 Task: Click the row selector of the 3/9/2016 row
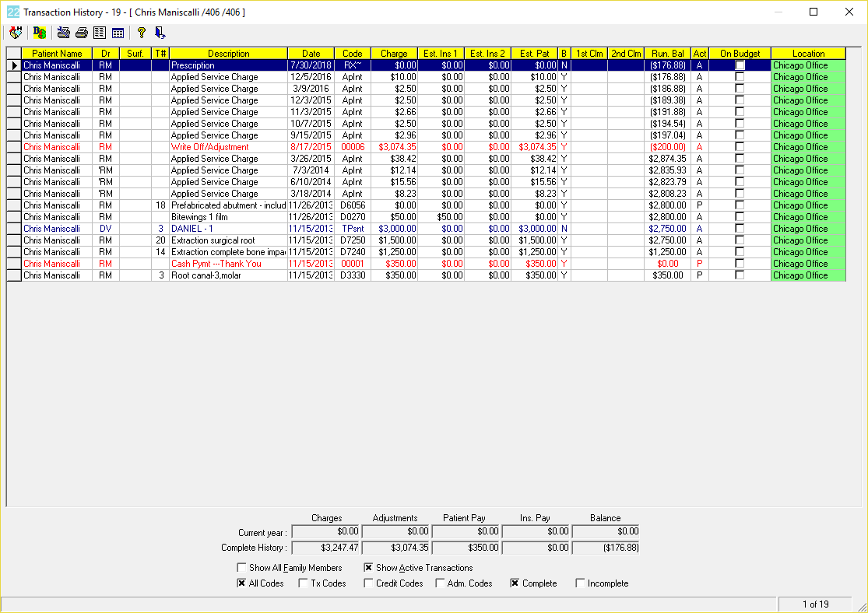coord(14,89)
